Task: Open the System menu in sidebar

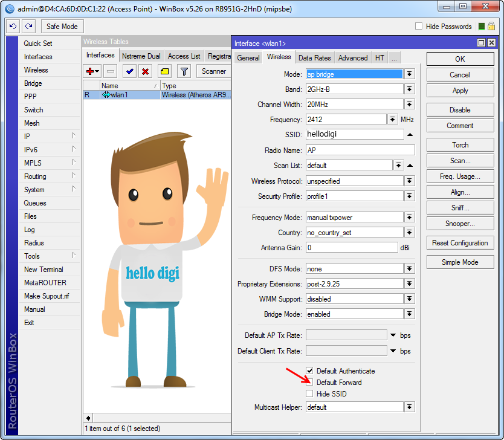Action: coord(49,190)
